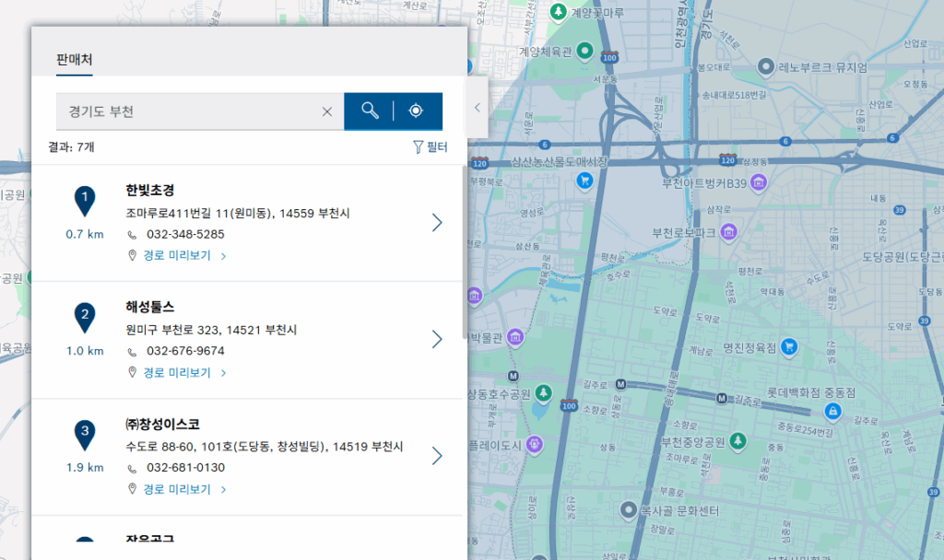
Task: Use current location crosshair icon
Action: [x=416, y=111]
